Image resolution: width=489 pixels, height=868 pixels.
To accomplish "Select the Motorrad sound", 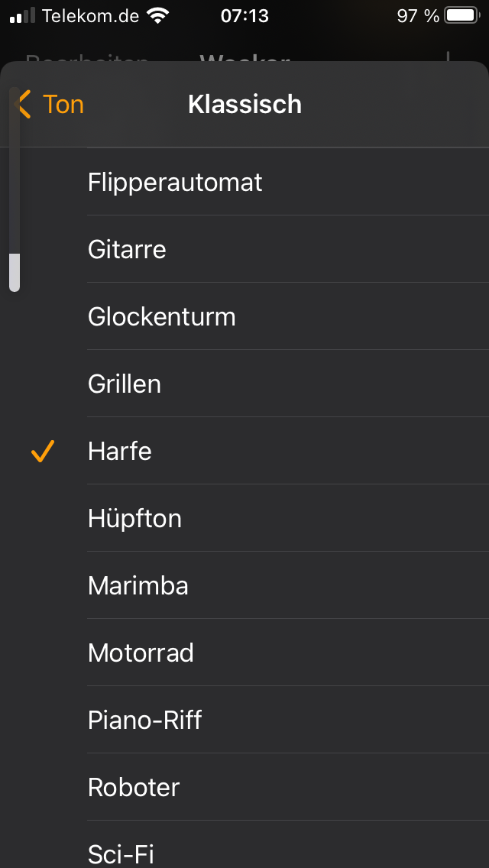I will 141,653.
